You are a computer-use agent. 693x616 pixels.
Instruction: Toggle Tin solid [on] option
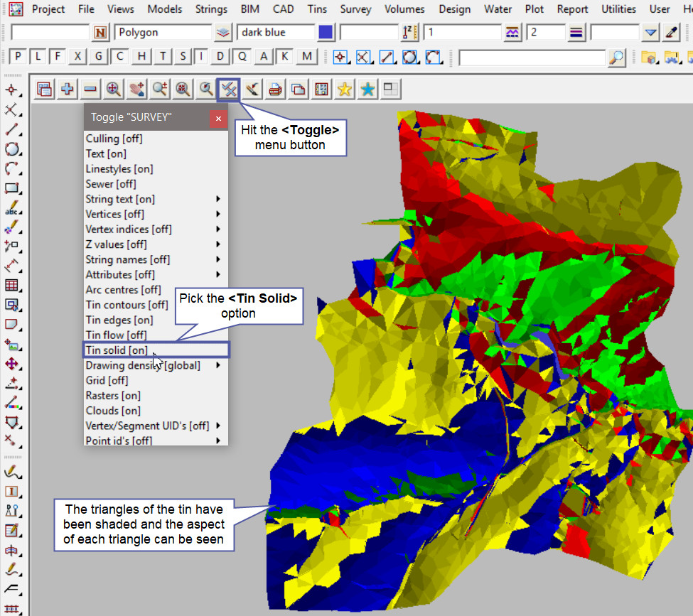coord(117,350)
